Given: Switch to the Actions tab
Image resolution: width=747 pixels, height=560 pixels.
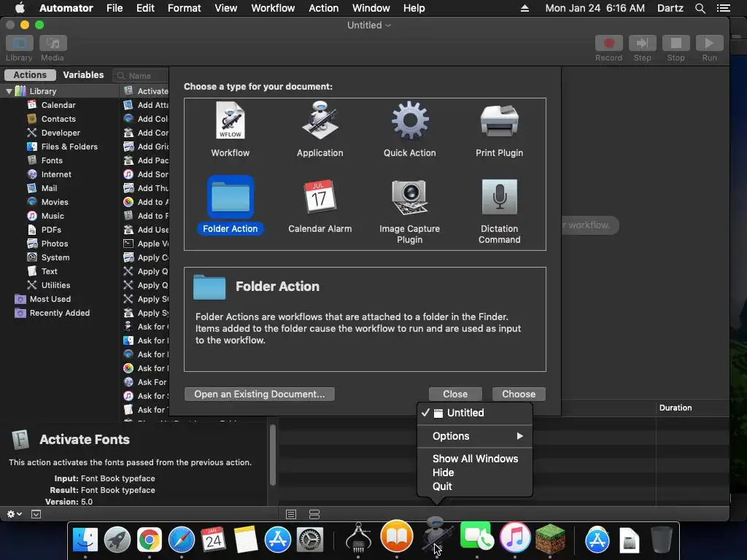Looking at the screenshot, I should pyautogui.click(x=30, y=75).
